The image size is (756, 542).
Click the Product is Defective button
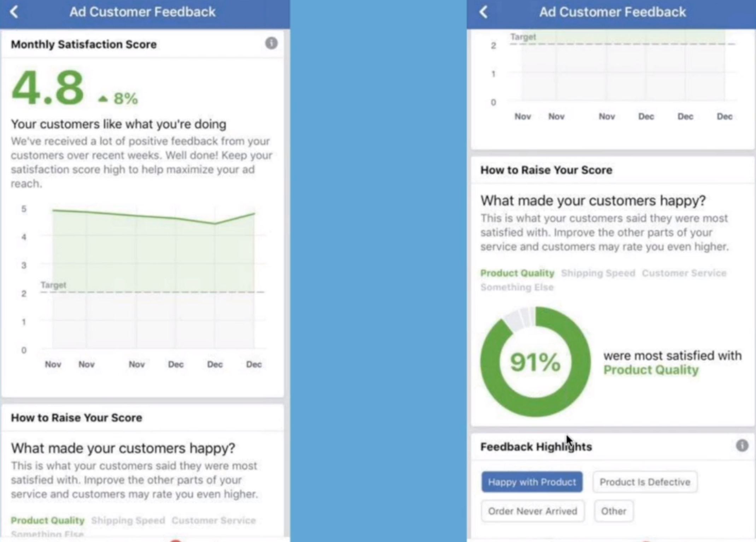click(x=643, y=482)
